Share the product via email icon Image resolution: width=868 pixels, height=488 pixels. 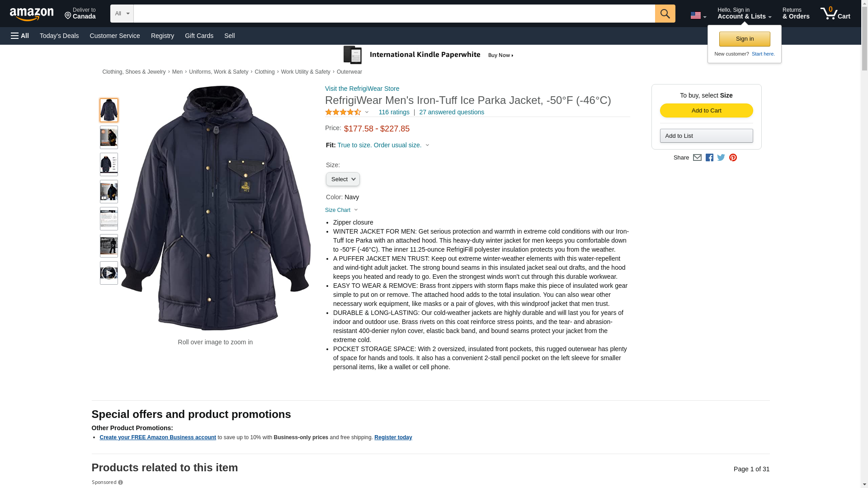point(697,158)
